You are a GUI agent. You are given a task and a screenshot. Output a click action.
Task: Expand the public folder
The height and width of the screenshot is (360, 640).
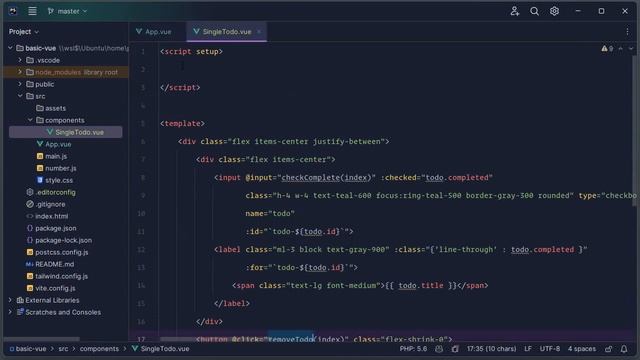click(x=20, y=84)
